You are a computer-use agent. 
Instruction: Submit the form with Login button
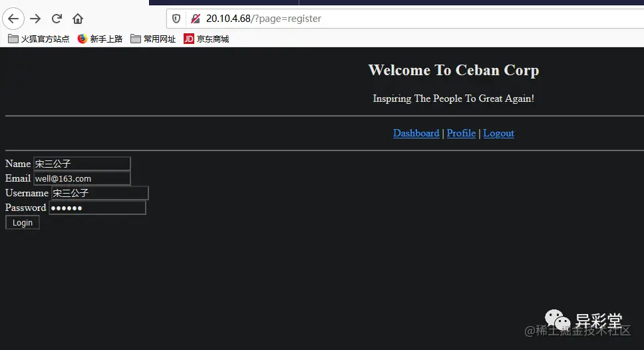click(23, 223)
